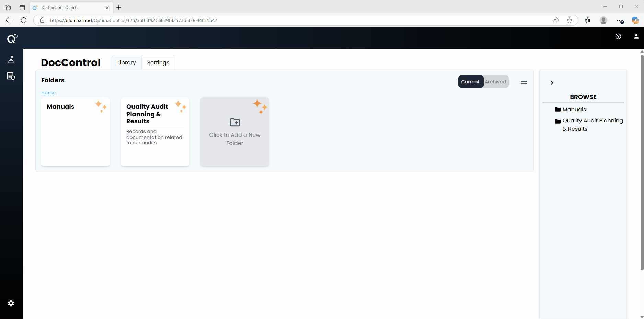Open a new browser tab
This screenshot has width=644, height=319.
119,8
